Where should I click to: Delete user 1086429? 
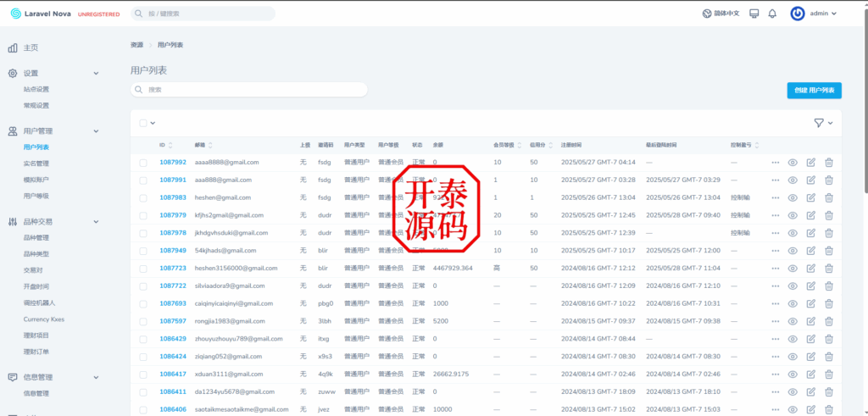tap(829, 339)
